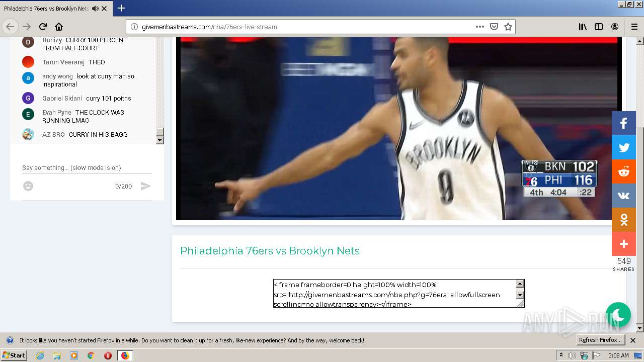Click the Firefox back arrow
This screenshot has height=362, width=644.
point(10,27)
